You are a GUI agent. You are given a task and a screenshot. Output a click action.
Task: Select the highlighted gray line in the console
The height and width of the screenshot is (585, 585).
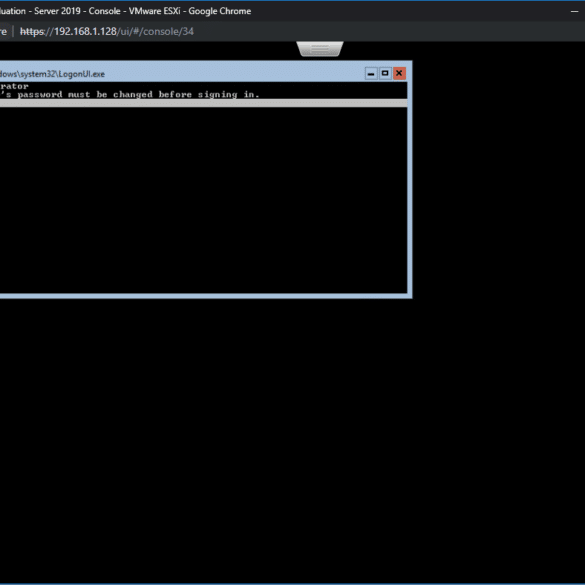point(203,103)
